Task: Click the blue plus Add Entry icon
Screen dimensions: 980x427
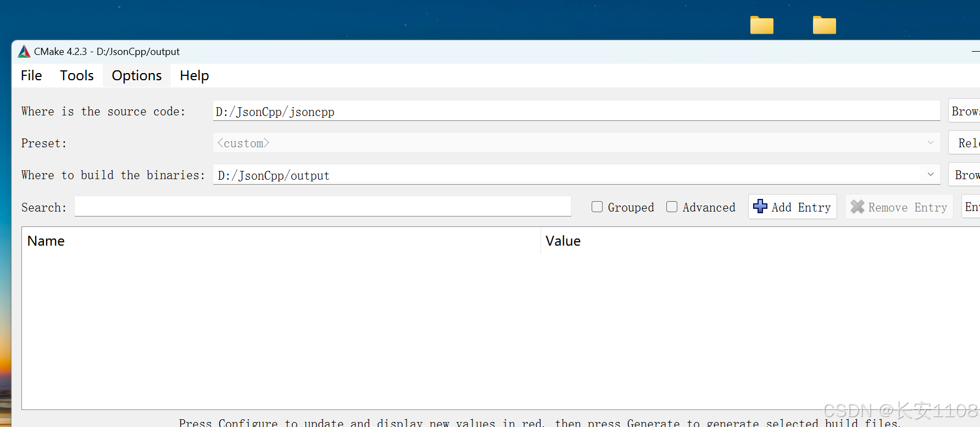Action: (760, 207)
